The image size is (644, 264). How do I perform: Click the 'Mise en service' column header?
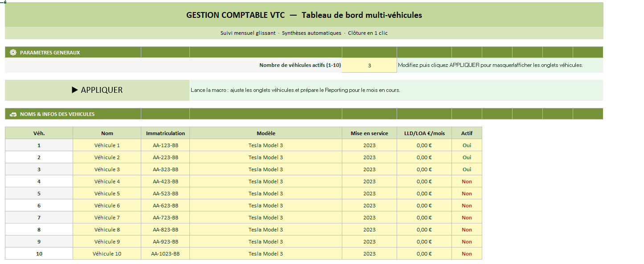point(369,133)
